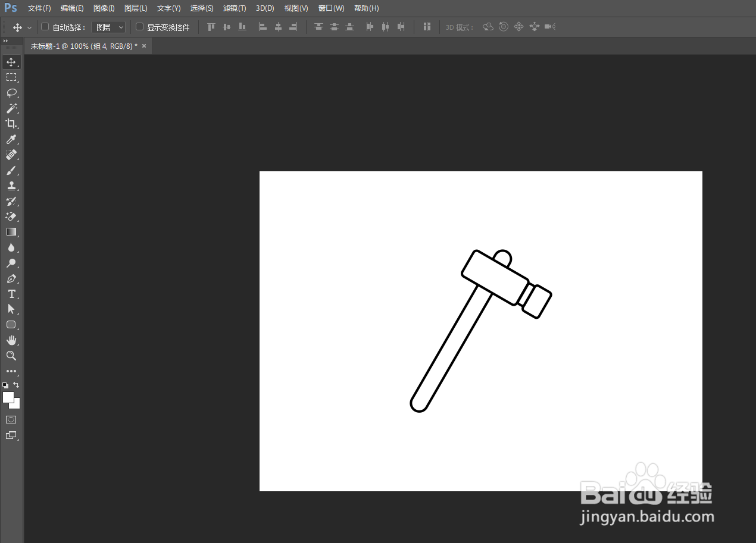
Task: Distribute top edges in options bar
Action: [x=318, y=27]
